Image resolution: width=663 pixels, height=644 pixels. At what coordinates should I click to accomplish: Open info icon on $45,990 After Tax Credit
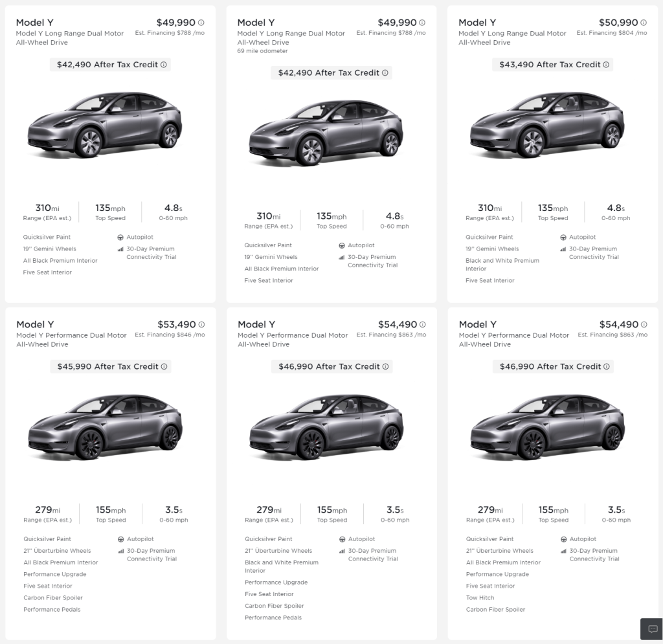[x=164, y=366]
